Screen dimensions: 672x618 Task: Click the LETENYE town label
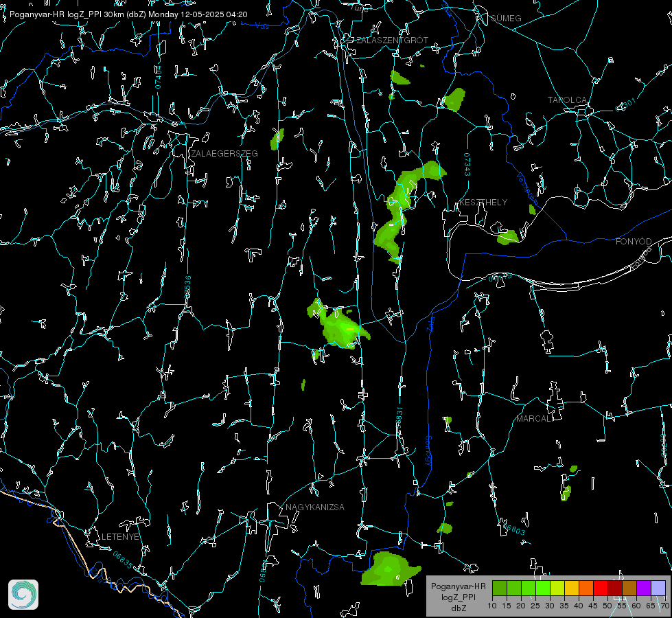coord(120,536)
